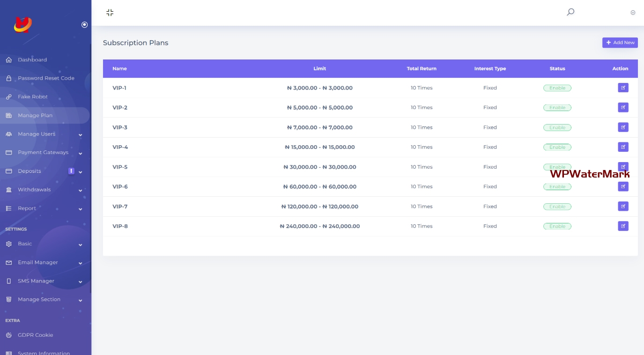Viewport: 644px width, 355px height.
Task: Click the Fake Robot link icon
Action: point(8,97)
